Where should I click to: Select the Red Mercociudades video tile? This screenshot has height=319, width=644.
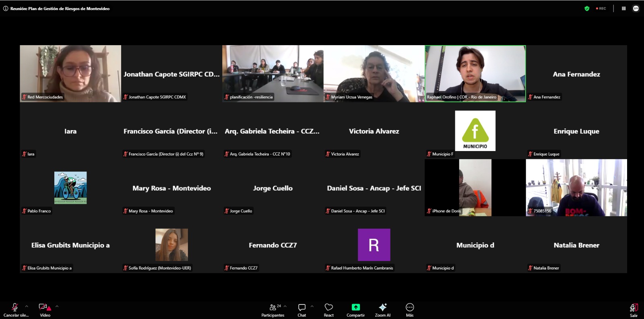point(70,74)
